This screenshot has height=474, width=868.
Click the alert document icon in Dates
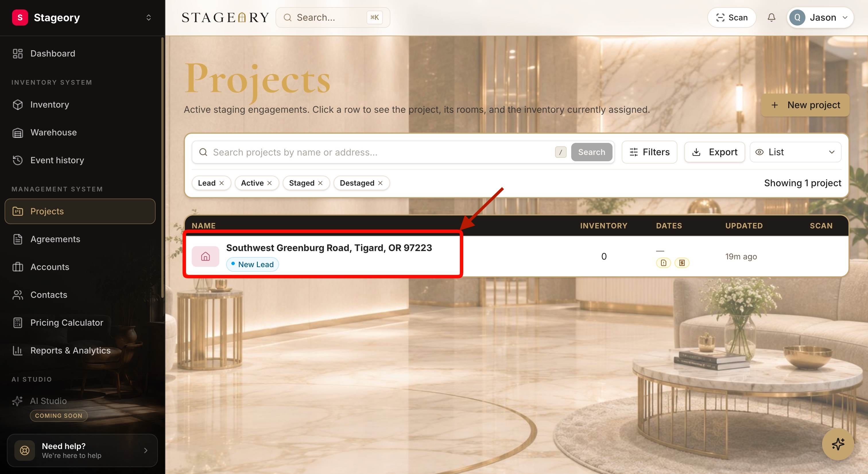(663, 263)
